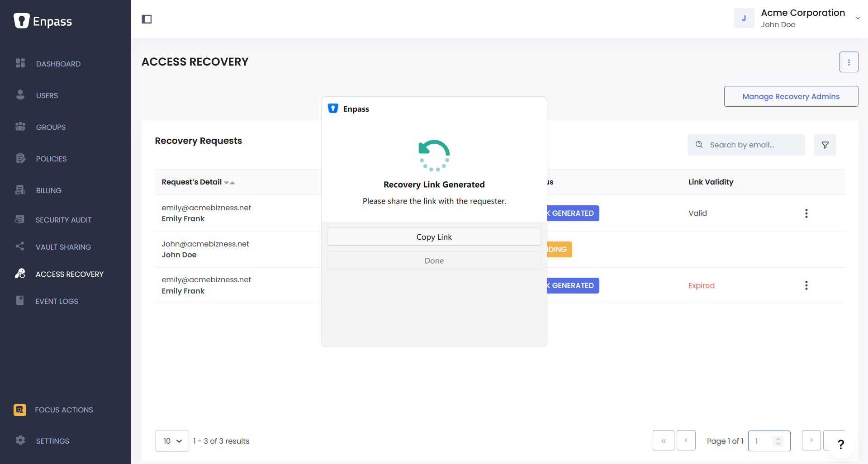Click the help question mark icon

(841, 444)
